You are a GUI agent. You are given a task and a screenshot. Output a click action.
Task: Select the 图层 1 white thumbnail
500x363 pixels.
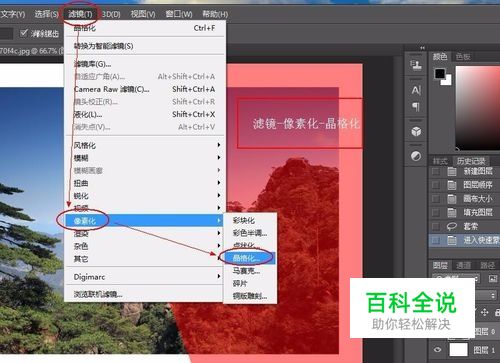[x=459, y=349]
